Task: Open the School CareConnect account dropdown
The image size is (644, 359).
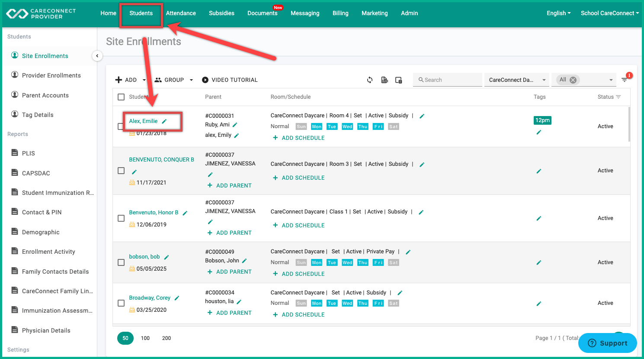Action: (610, 13)
